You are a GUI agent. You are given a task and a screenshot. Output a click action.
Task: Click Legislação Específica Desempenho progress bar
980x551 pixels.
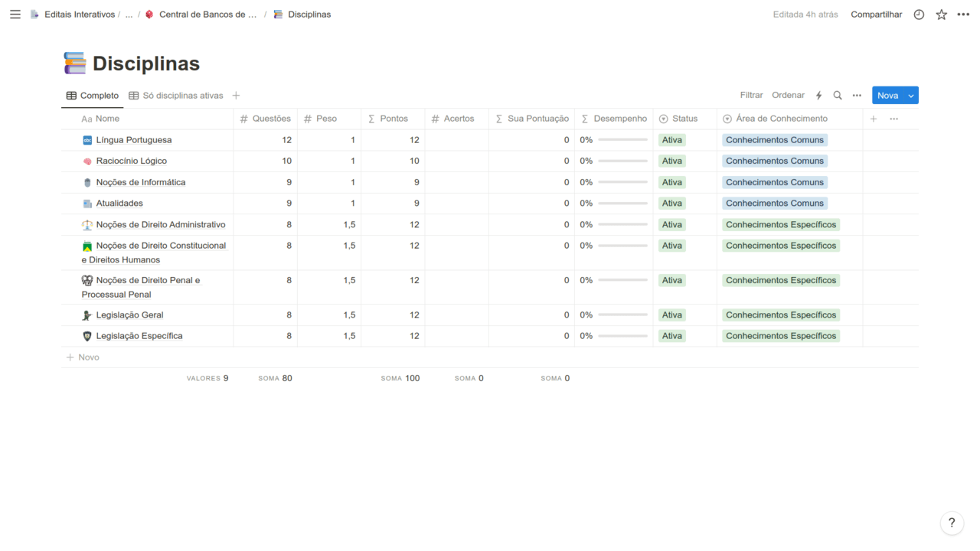tap(622, 336)
